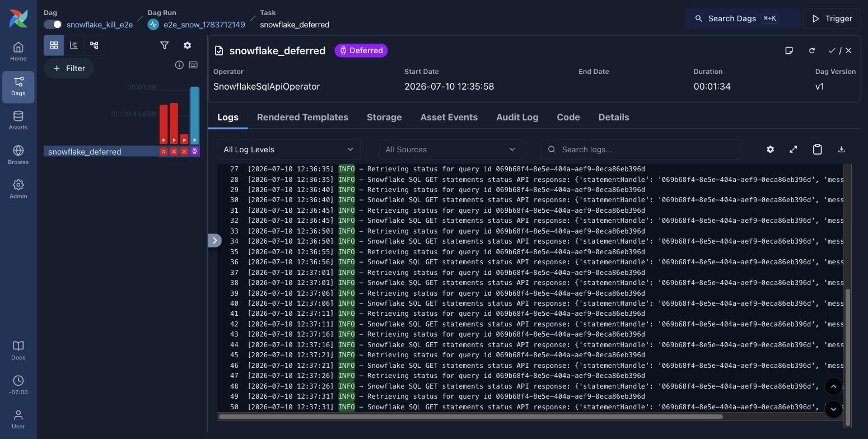Open the Asset Events tab
868x439 pixels.
point(449,117)
